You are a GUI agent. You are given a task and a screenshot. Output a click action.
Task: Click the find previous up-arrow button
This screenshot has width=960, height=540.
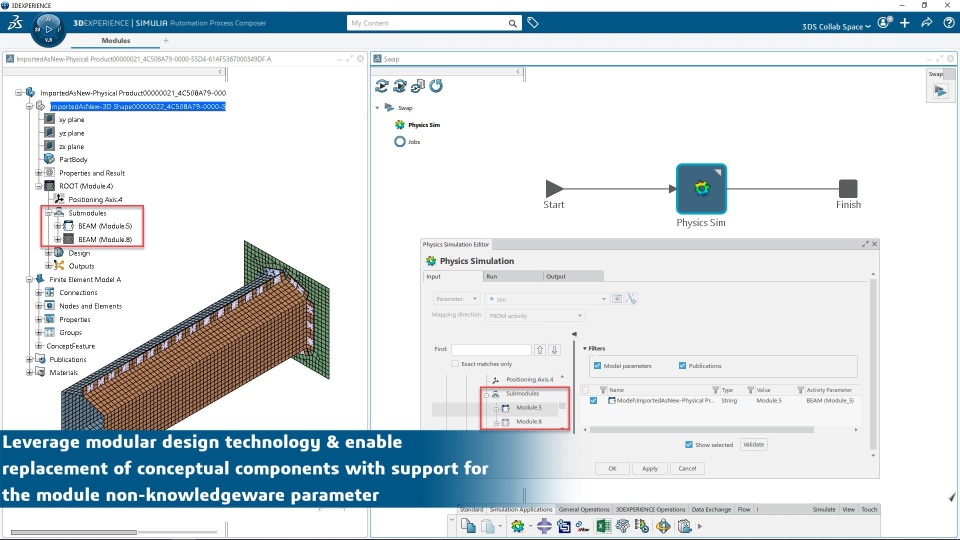point(540,350)
